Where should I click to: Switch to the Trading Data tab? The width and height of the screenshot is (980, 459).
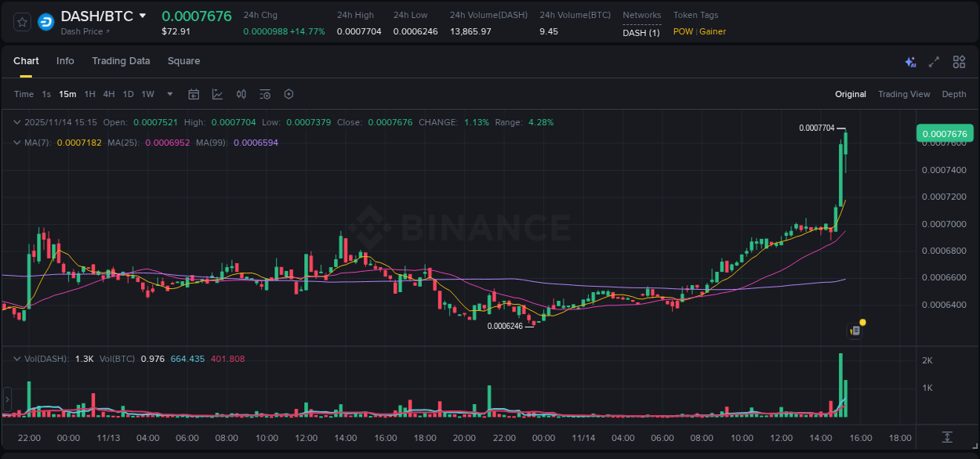click(x=121, y=60)
